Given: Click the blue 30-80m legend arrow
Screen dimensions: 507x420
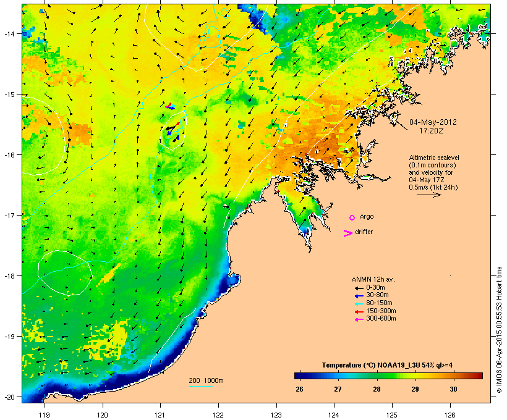Looking at the screenshot, I should (359, 296).
